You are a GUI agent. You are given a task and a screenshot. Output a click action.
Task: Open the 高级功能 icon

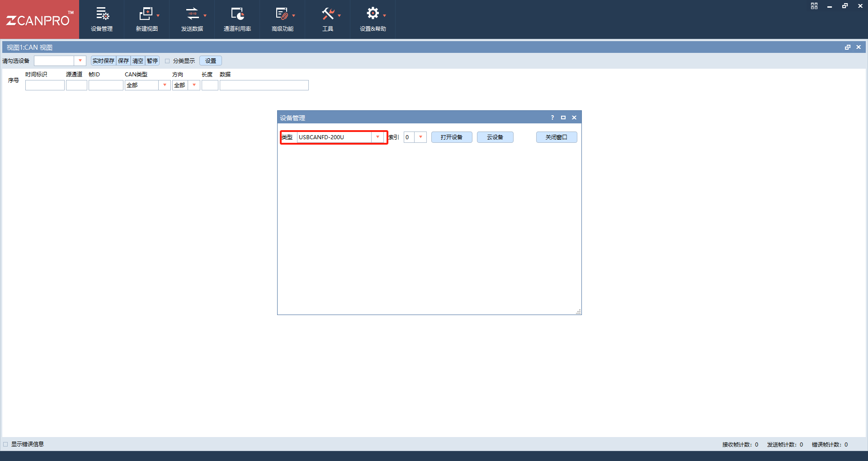282,14
